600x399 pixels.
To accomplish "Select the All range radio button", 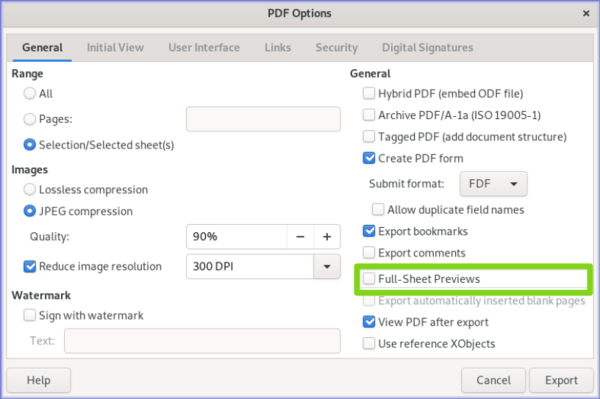I will pos(29,93).
